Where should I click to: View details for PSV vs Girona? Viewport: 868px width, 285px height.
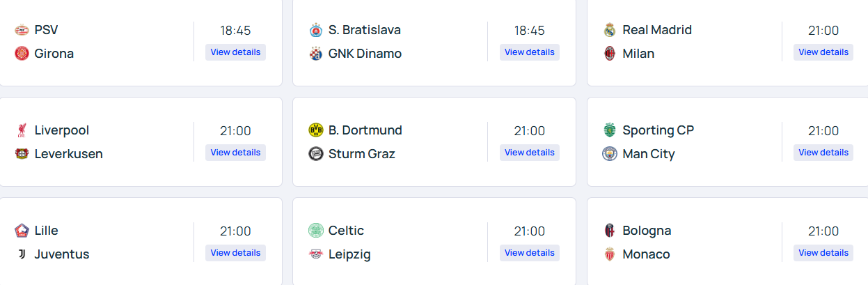point(235,52)
